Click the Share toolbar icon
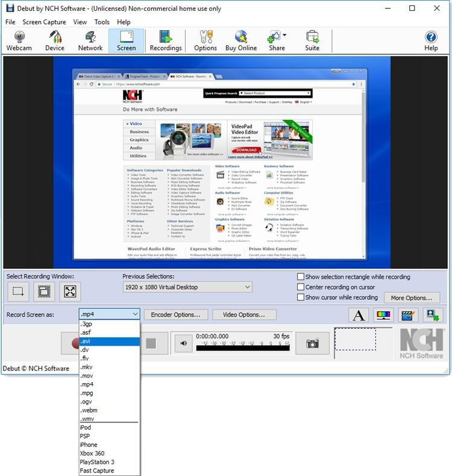 (275, 41)
